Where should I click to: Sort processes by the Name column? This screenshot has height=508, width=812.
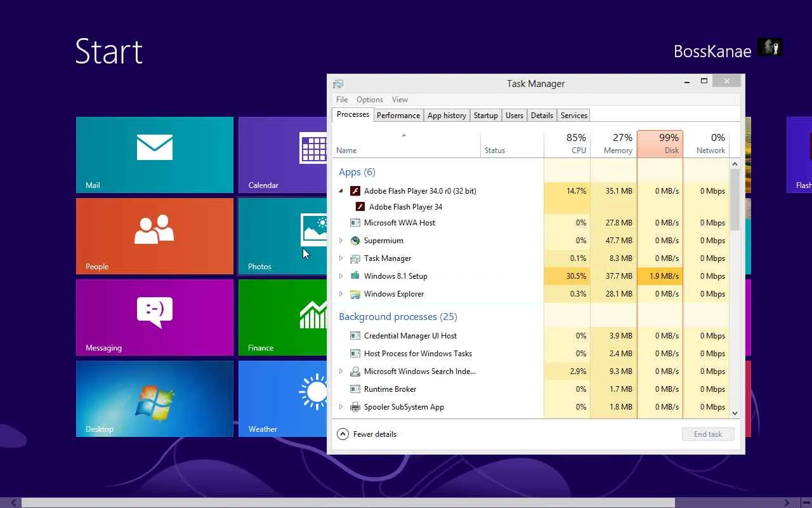pos(406,144)
